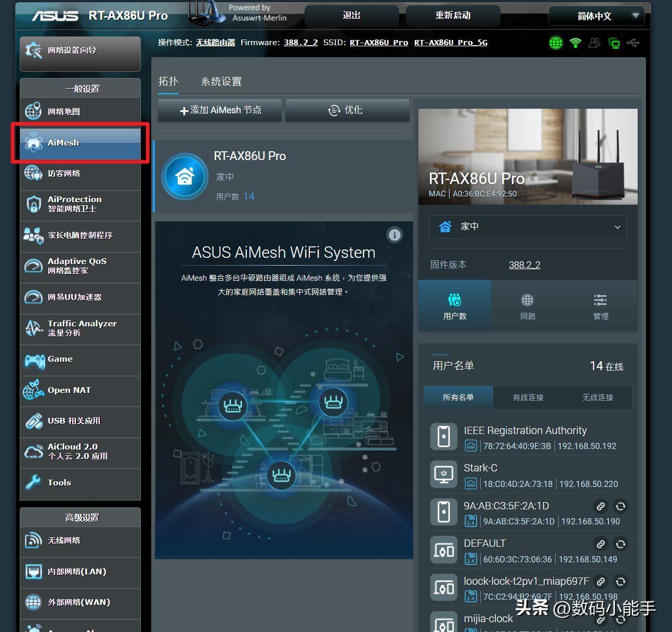Open 访客网络 guest network page
672x632 pixels.
(x=80, y=174)
